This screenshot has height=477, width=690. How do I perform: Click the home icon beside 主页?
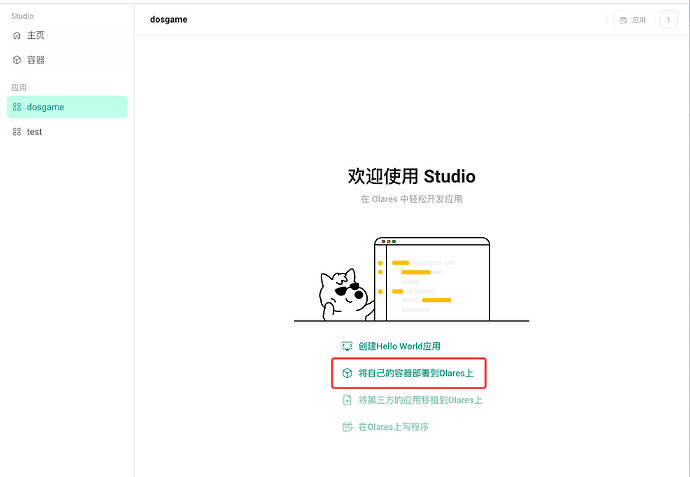(17, 36)
